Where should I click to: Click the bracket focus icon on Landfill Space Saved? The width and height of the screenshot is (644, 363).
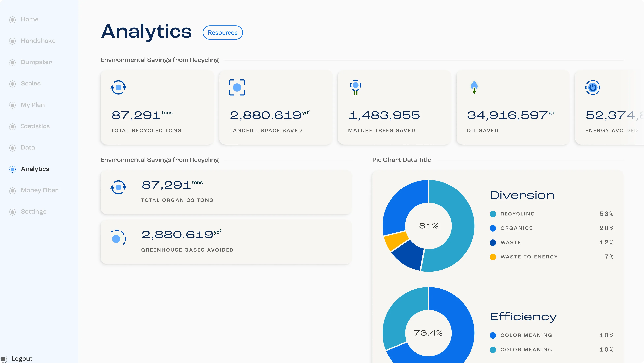237,87
